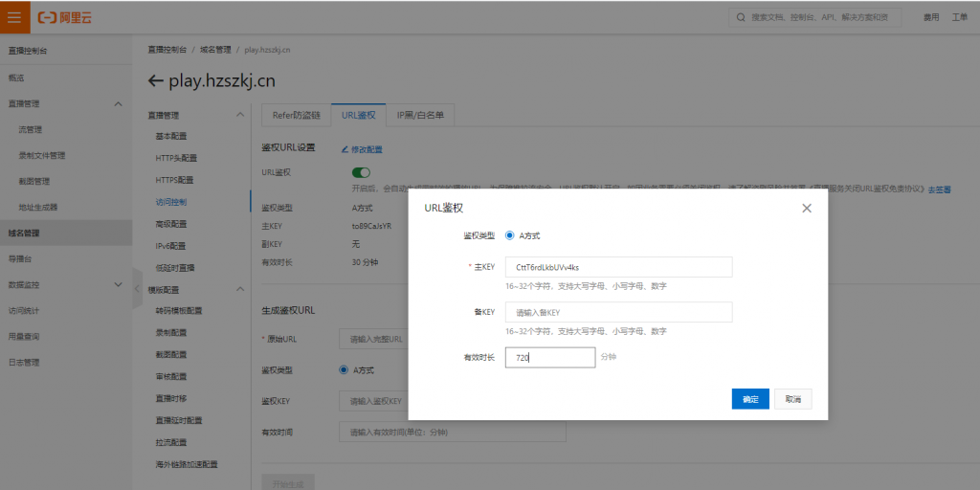This screenshot has width=980, height=490.
Task: Click the search magnifier icon
Action: pyautogui.click(x=742, y=17)
